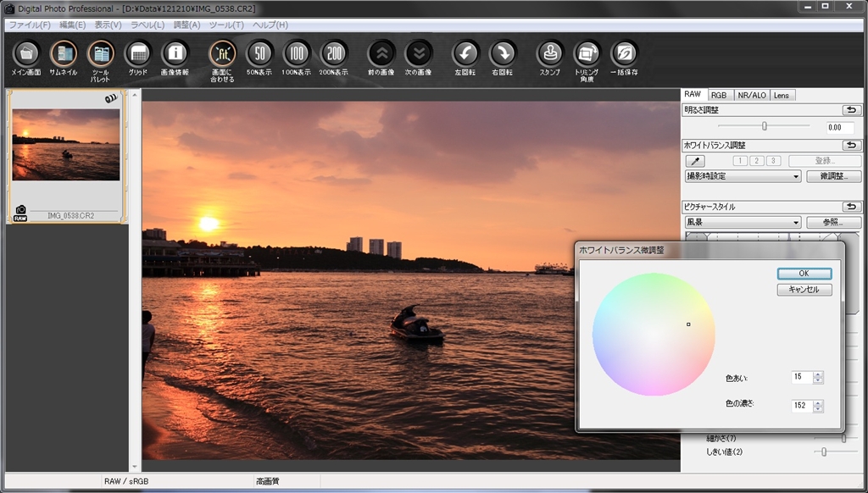Rotate image right with 右回転 icon
This screenshot has height=493, width=868.
pos(503,54)
